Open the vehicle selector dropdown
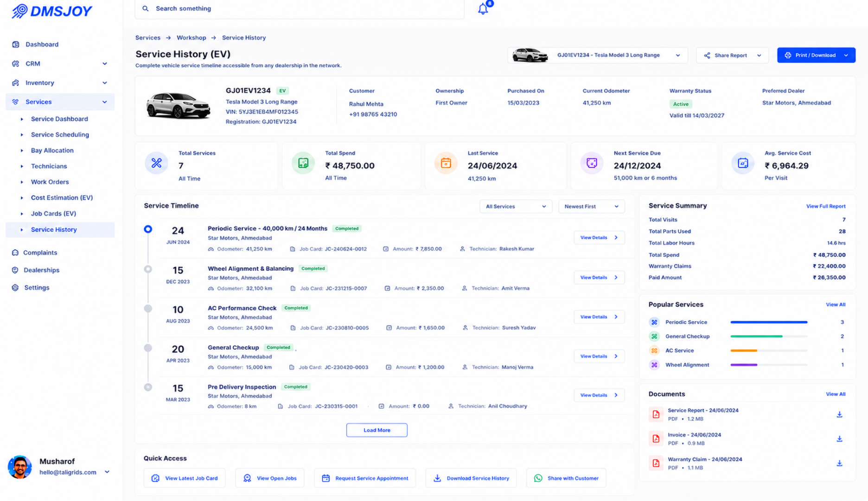The image size is (868, 501). click(598, 55)
